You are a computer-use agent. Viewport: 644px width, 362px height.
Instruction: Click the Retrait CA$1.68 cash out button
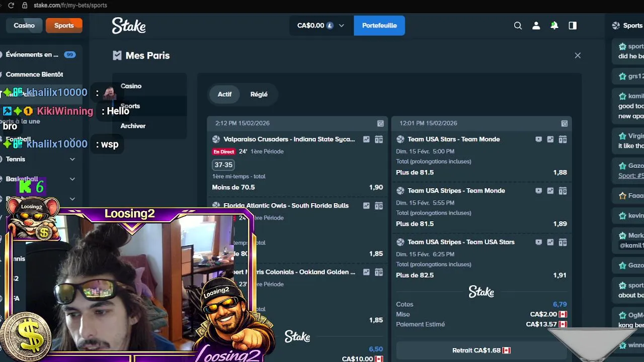click(x=481, y=350)
